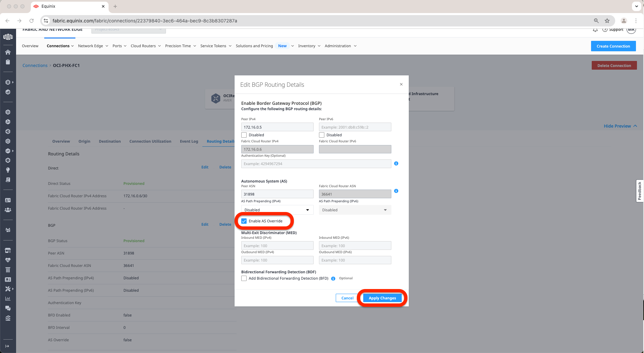
Task: Click info icon next to Fabric Cloud Router ASN
Action: point(396,191)
